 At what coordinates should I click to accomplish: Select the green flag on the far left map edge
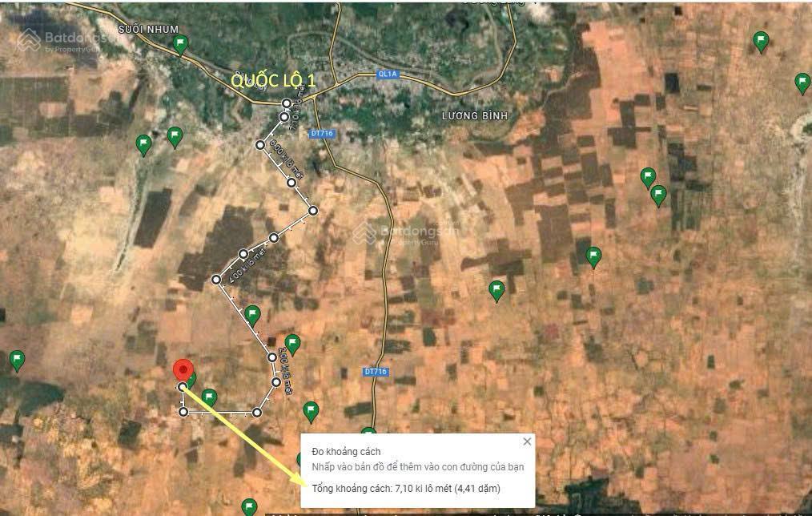point(17,361)
